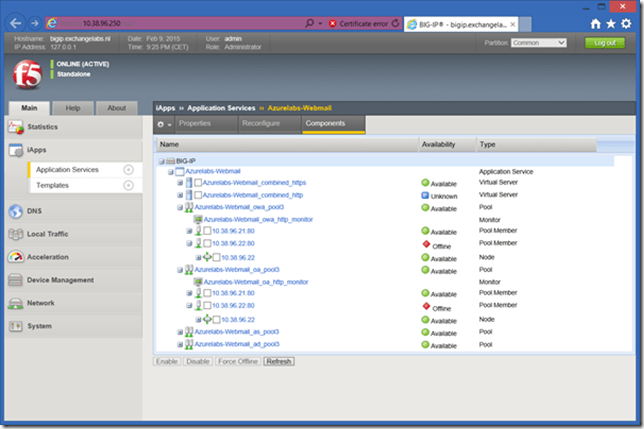Tick checkbox for 10.38.96.21:80 in owa_pool3
Screen dimensions: 644x429
[x=207, y=231]
